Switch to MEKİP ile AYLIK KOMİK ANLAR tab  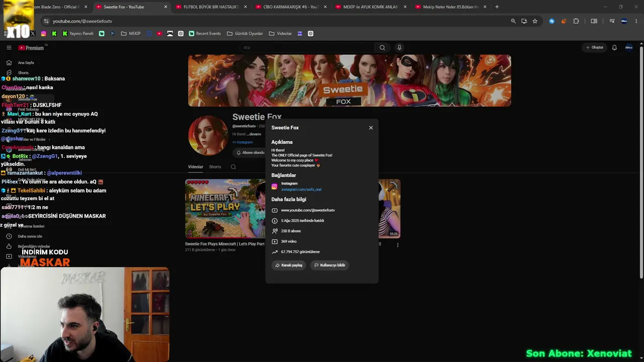tap(370, 7)
